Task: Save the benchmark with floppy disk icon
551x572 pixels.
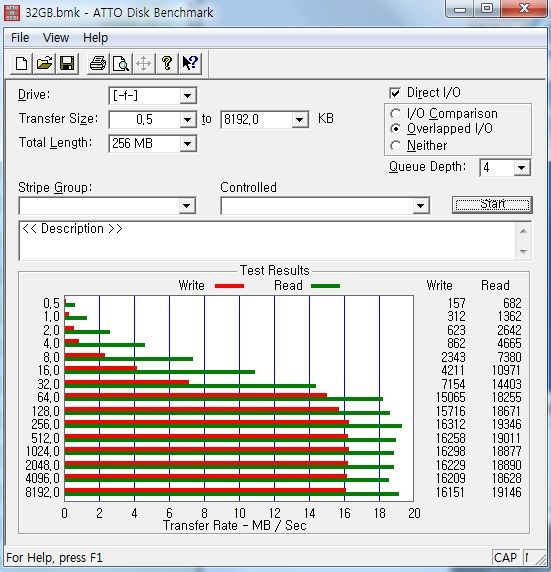Action: pos(67,63)
